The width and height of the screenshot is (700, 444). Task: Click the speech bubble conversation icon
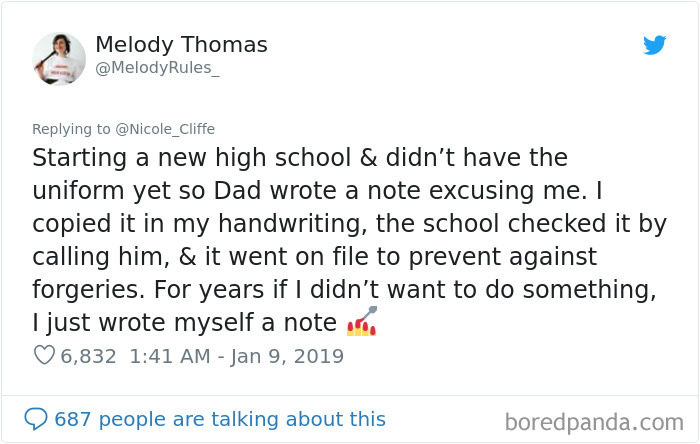[x=36, y=418]
